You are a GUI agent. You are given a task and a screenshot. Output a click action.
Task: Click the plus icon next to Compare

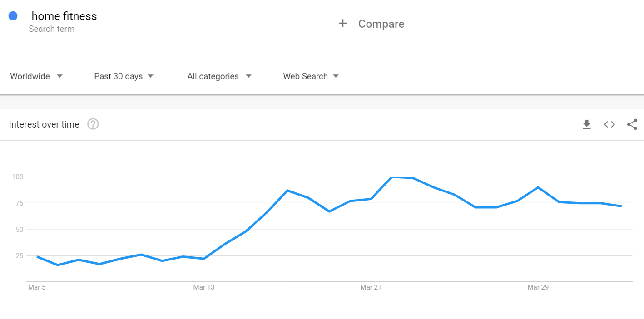click(343, 23)
